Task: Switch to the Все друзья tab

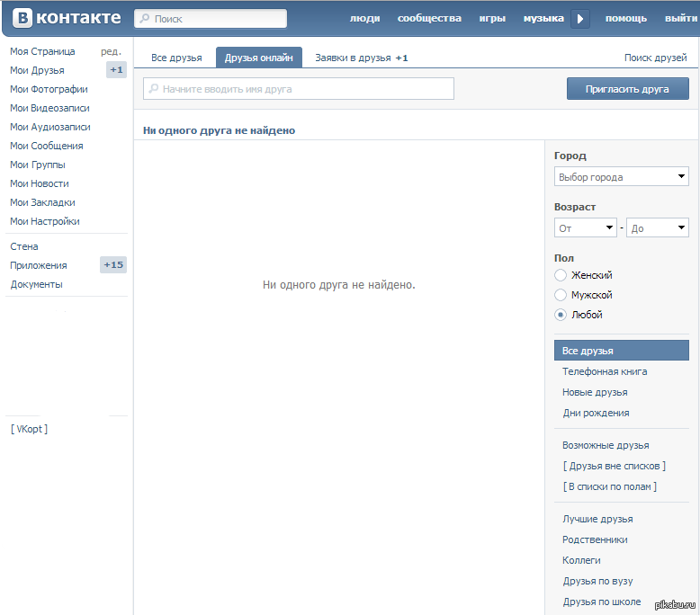Action: point(176,58)
